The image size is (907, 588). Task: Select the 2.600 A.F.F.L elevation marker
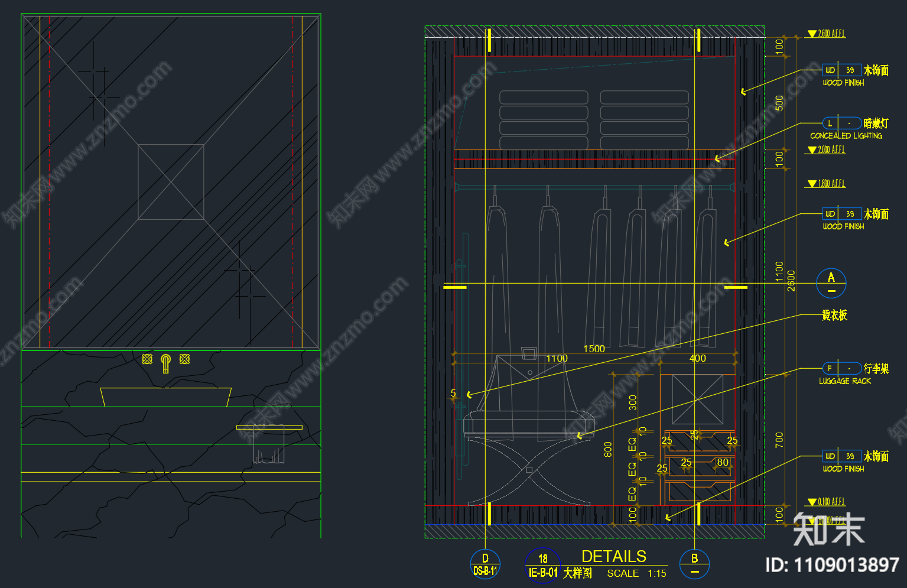point(827,34)
